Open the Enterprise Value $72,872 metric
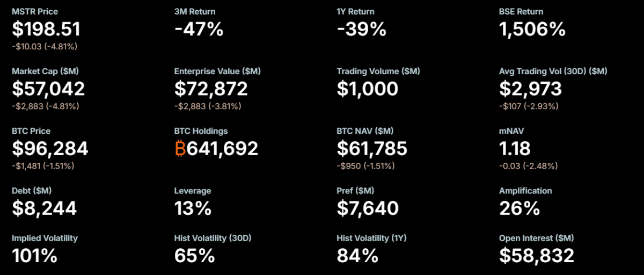Screen dimensions: 644x275 [x=211, y=89]
